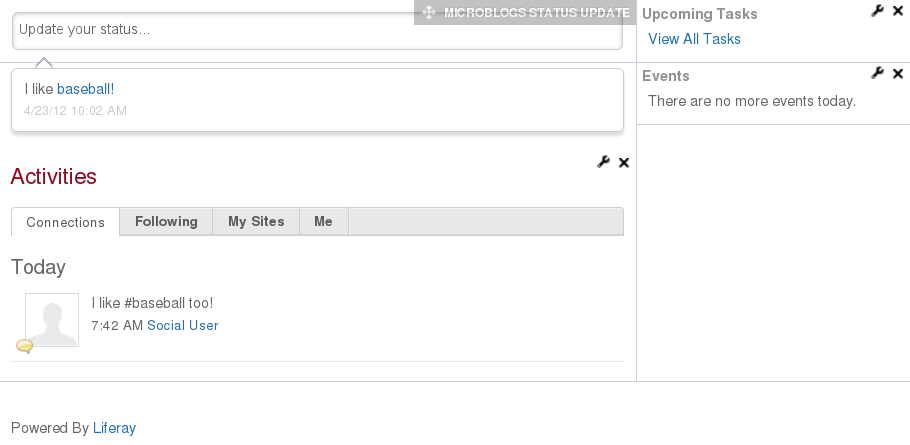Click the 4/23/12 10:02 AM timestamp
The height and width of the screenshot is (445, 910).
coord(75,110)
